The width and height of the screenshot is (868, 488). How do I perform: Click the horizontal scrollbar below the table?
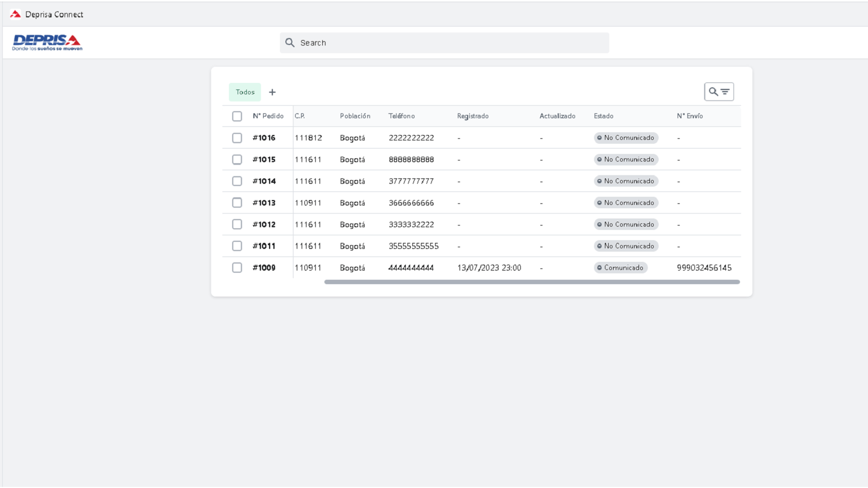(x=532, y=281)
